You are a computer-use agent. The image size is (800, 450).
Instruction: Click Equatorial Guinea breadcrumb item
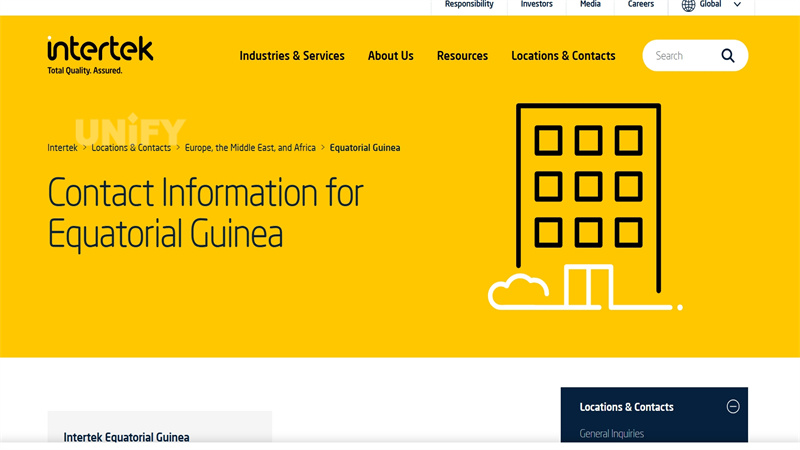pos(365,147)
